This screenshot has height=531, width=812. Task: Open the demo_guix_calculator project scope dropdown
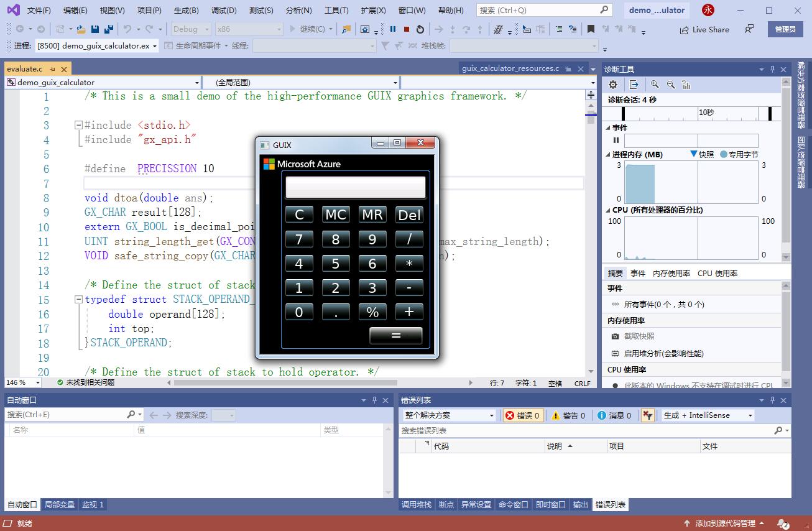click(x=196, y=82)
